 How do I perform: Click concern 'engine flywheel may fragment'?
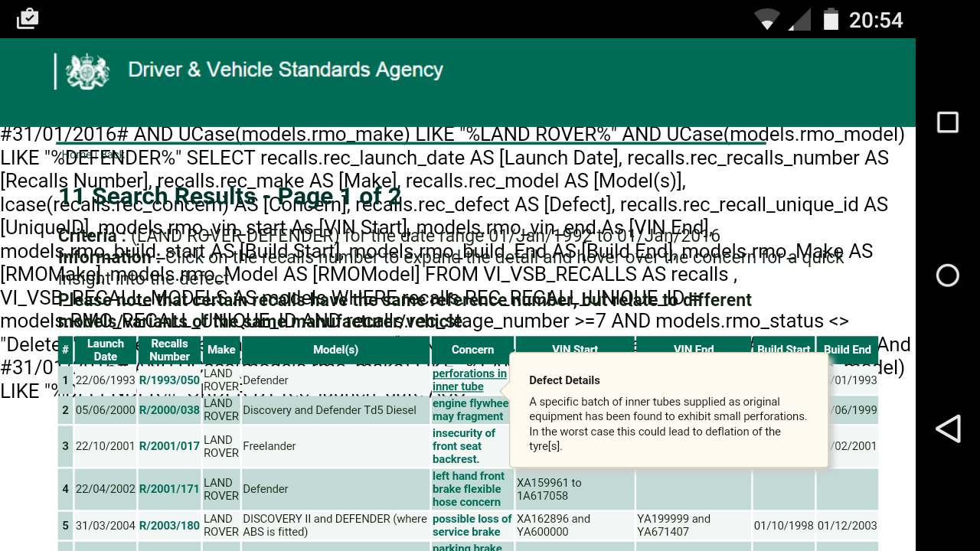pyautogui.click(x=470, y=410)
